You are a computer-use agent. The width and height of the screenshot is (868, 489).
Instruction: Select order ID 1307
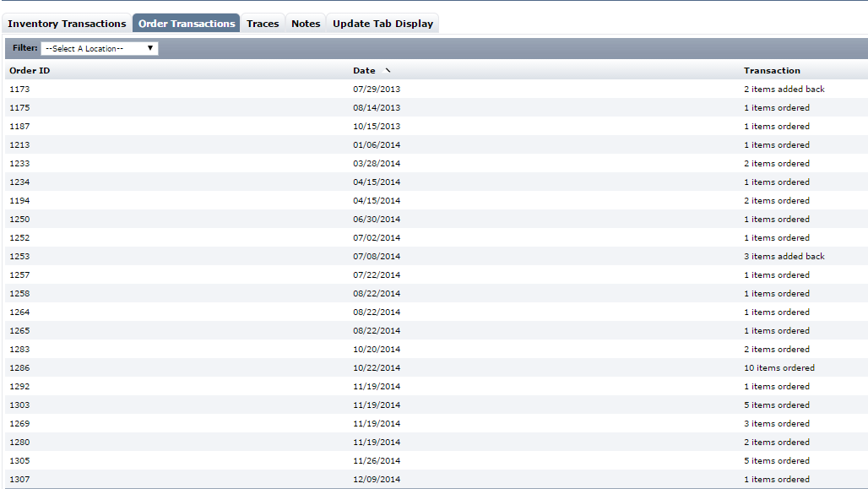point(19,479)
